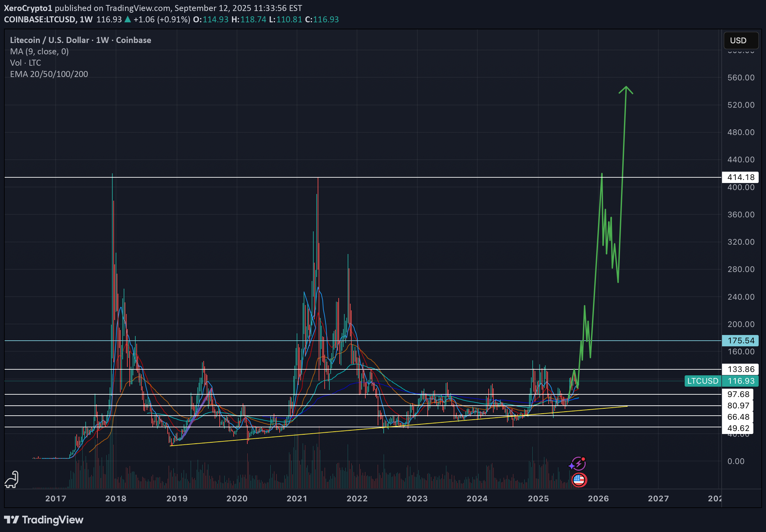The width and height of the screenshot is (766, 532).
Task: Click the XeroCrypto1 author name
Action: [x=28, y=8]
